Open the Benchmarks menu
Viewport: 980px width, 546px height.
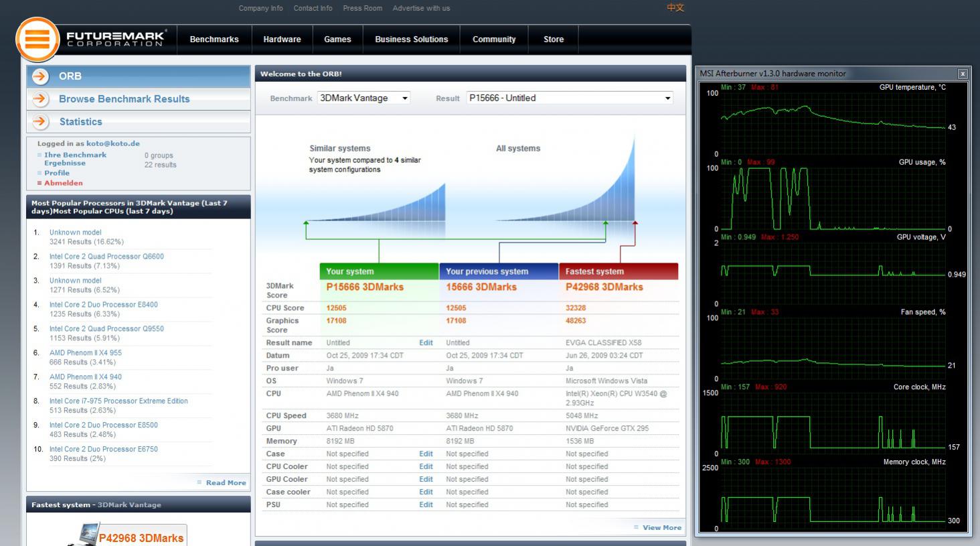tap(214, 40)
